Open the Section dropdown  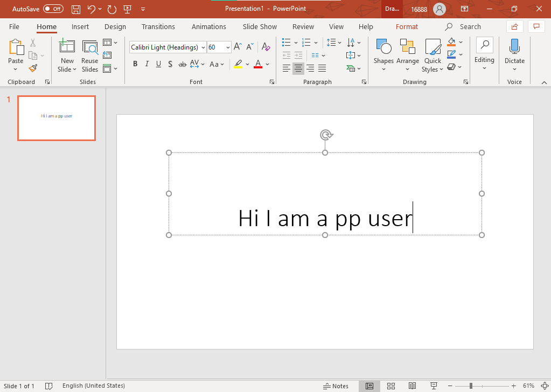[x=110, y=68]
